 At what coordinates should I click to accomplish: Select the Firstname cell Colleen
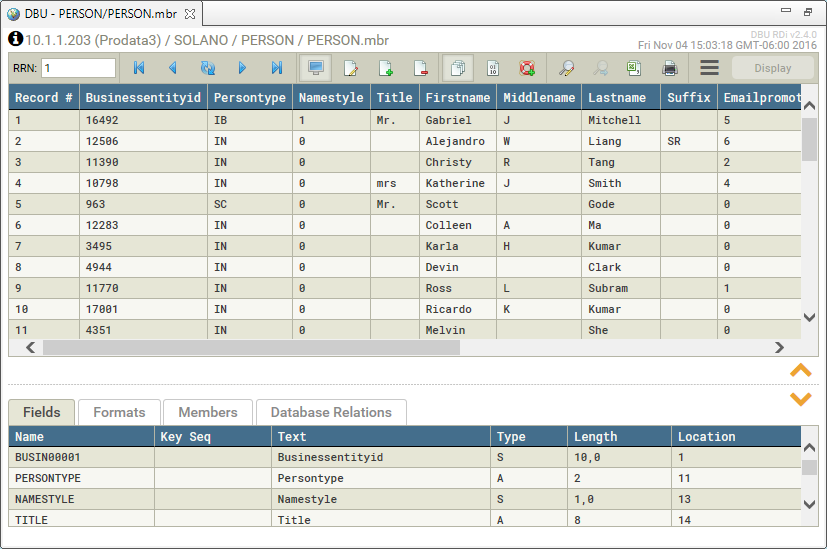tap(458, 225)
